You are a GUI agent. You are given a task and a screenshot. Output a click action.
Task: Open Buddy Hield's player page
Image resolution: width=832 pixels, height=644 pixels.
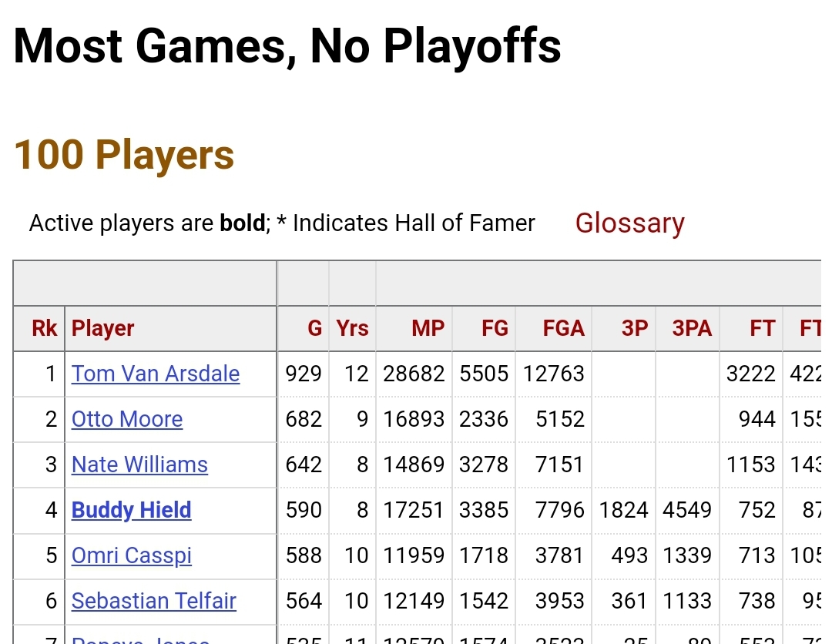pyautogui.click(x=131, y=510)
